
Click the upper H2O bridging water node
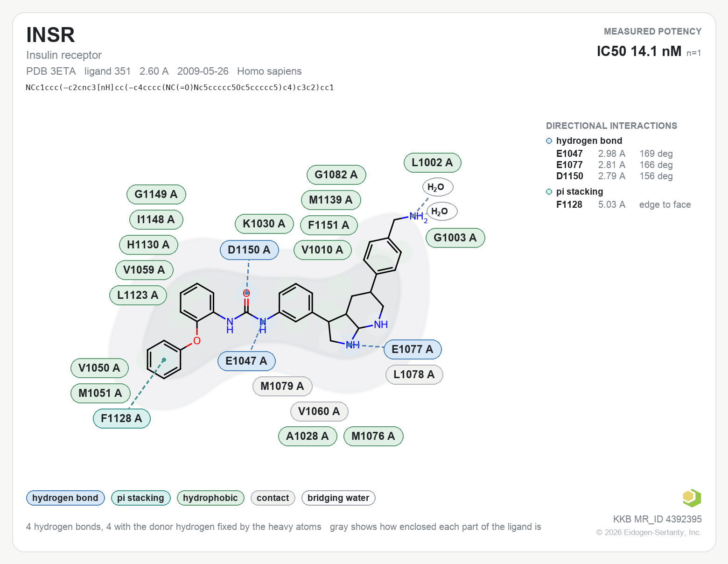click(437, 188)
